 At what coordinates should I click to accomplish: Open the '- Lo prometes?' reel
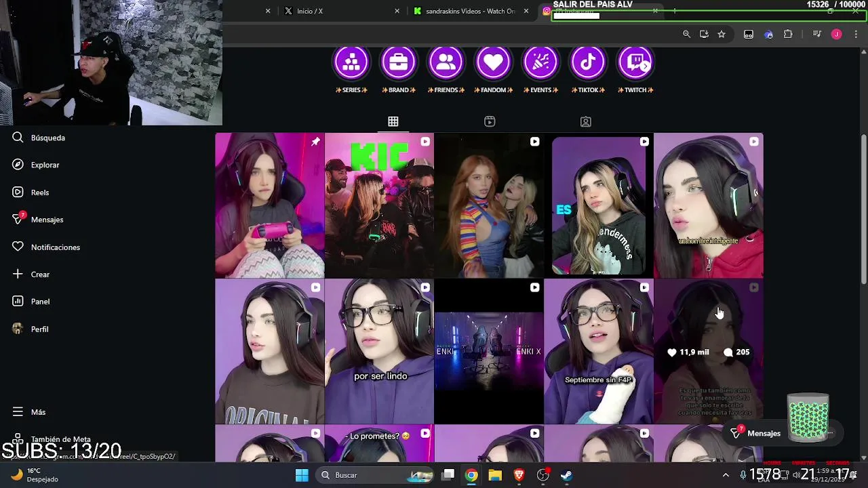click(380, 443)
